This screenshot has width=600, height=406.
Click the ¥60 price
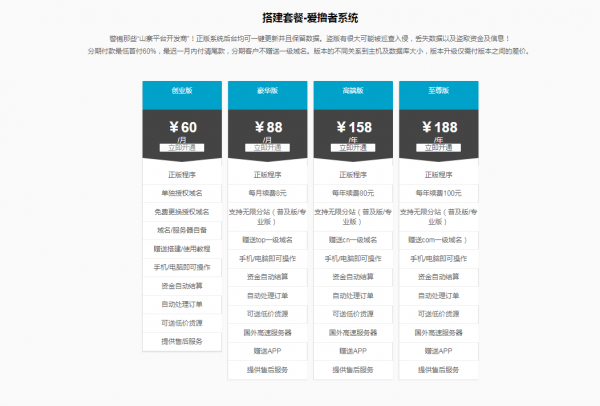click(x=183, y=127)
